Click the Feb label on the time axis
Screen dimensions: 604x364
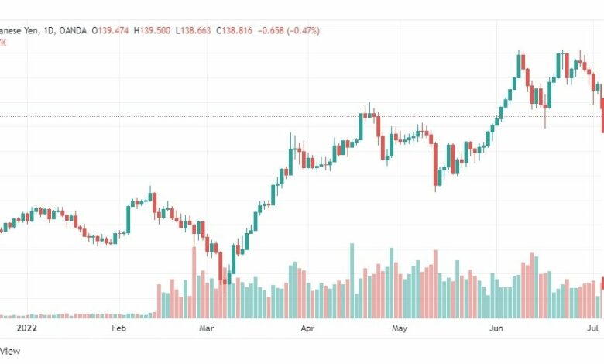pyautogui.click(x=118, y=328)
